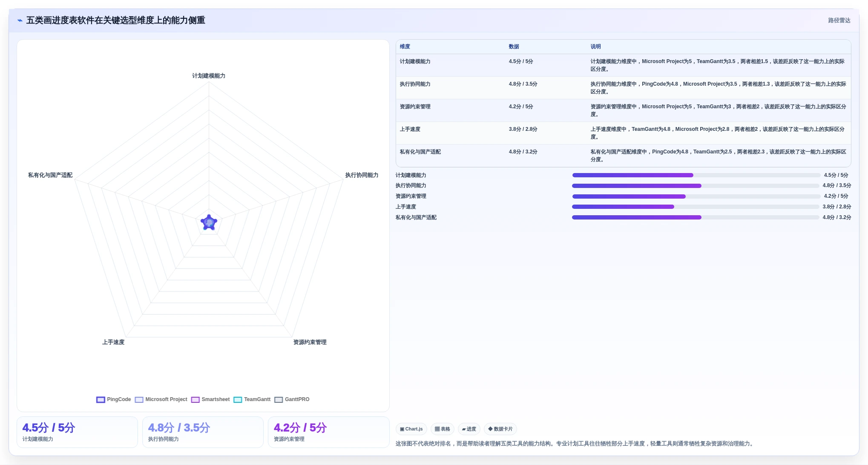Click the radar chart 执行协同能力 axis label
This screenshot has width=868, height=465.
362,175
